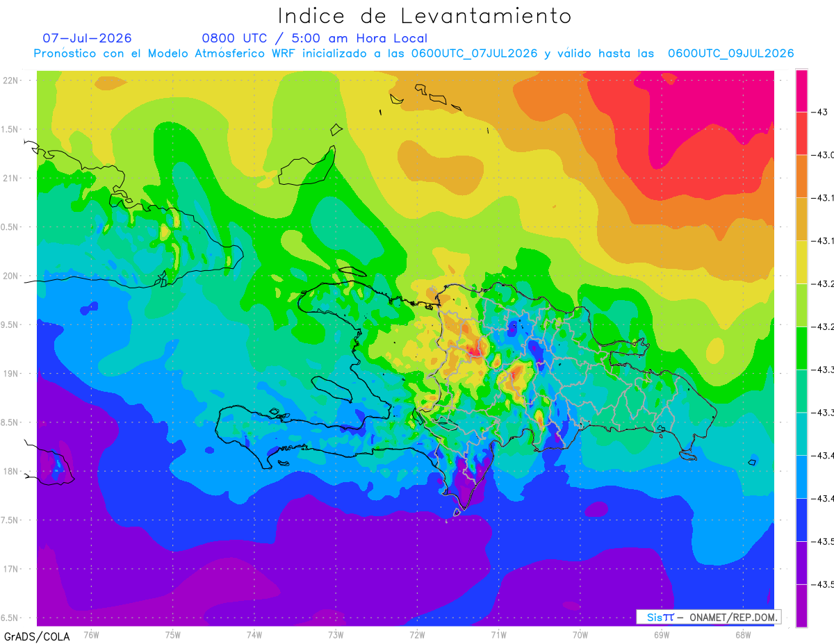
Task: Pick the pure green legend swatch
Action: pyautogui.click(x=801, y=347)
